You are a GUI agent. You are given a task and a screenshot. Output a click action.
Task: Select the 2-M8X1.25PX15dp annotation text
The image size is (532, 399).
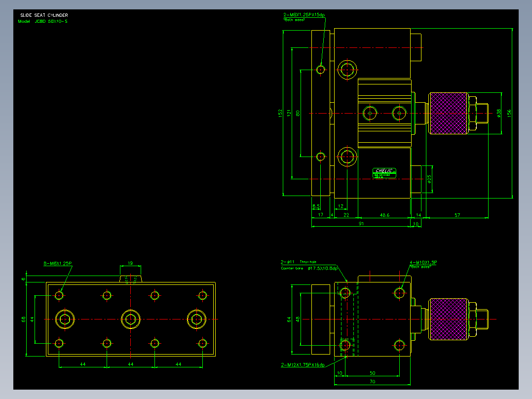pos(304,15)
